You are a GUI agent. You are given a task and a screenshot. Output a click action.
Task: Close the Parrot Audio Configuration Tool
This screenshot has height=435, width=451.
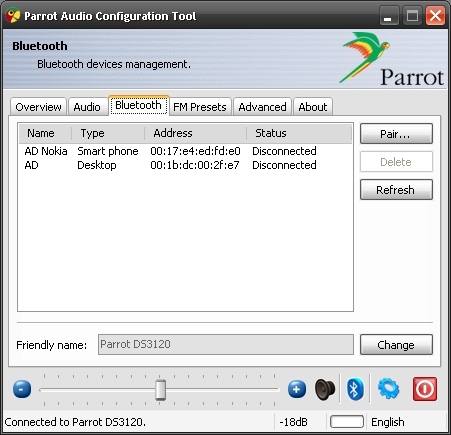[435, 16]
